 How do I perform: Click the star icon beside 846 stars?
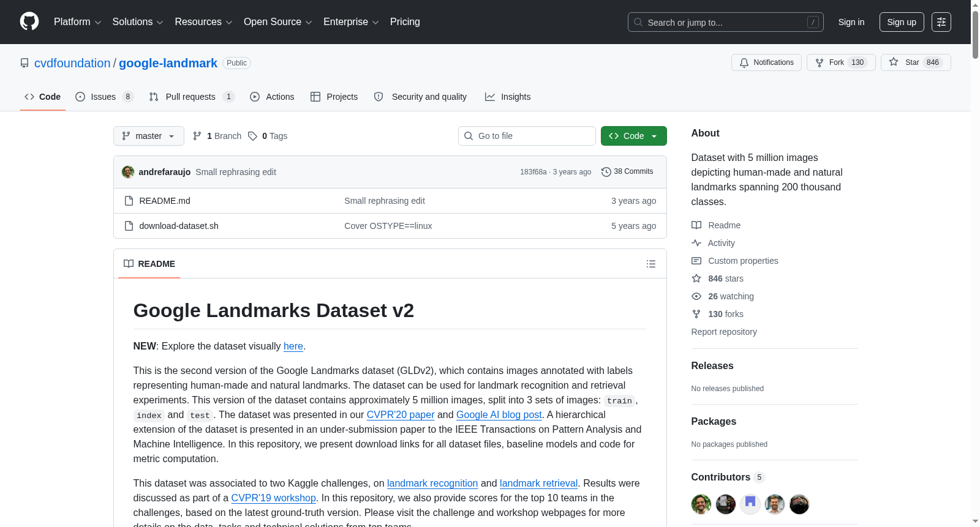(696, 278)
